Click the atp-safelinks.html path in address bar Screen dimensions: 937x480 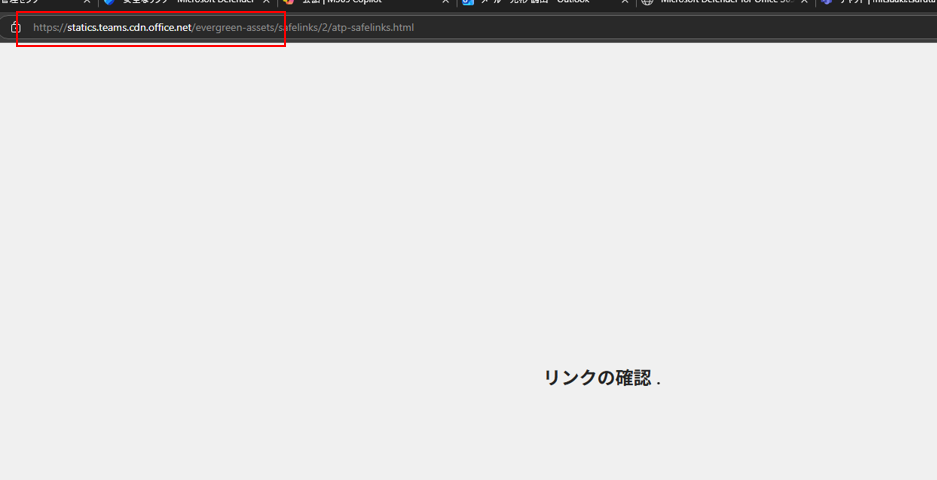(x=374, y=27)
